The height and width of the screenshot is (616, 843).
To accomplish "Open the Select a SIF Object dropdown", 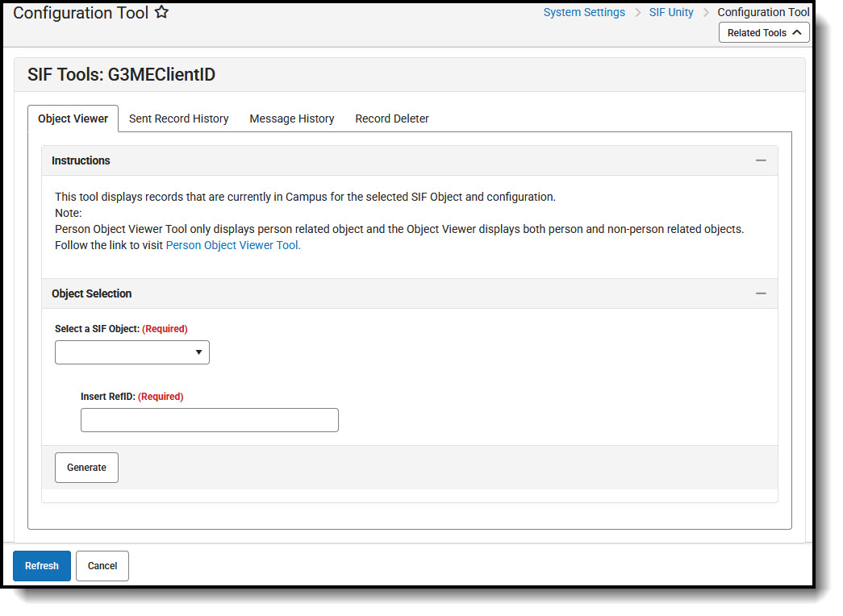I will 131,352.
